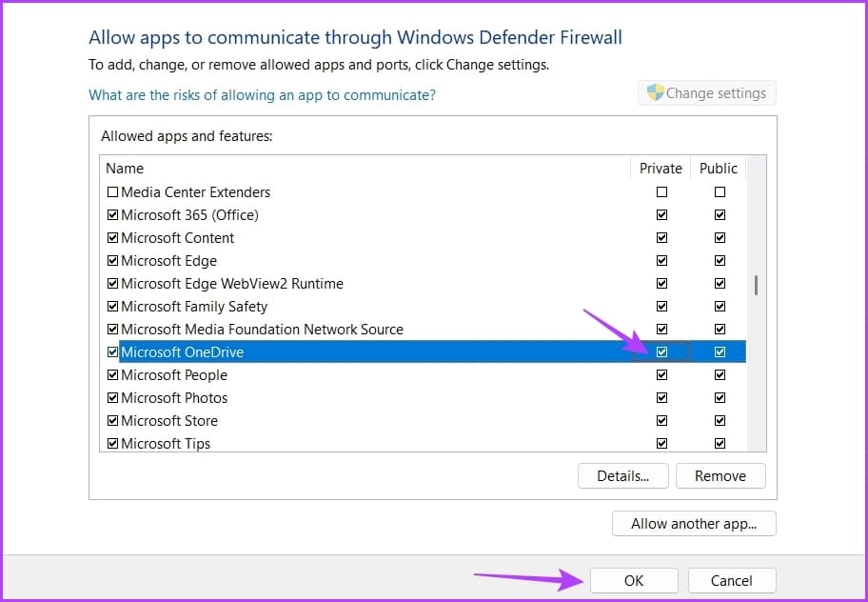Select the Microsoft Photos row text
Image resolution: width=868 pixels, height=602 pixels.
pyautogui.click(x=174, y=398)
